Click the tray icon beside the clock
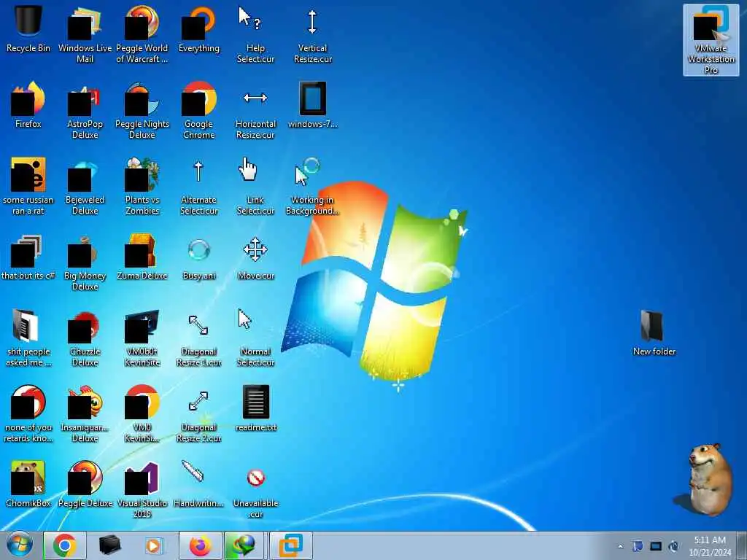747x560 pixels. [x=673, y=546]
